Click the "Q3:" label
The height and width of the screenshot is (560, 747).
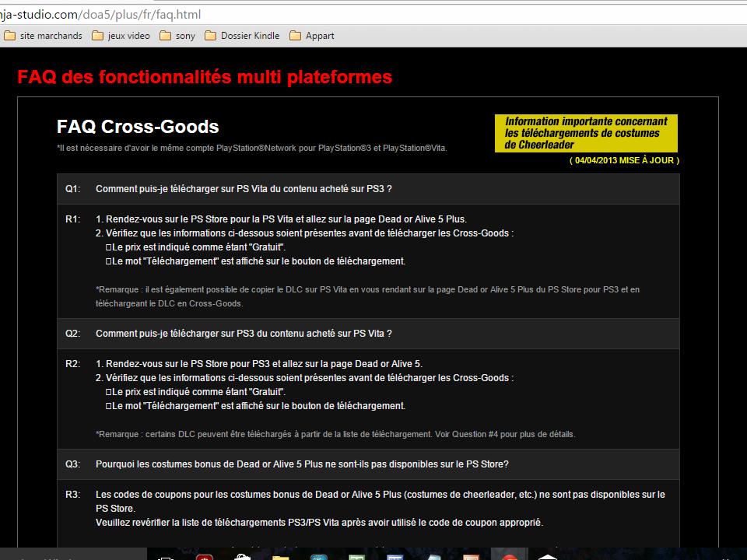pos(73,464)
